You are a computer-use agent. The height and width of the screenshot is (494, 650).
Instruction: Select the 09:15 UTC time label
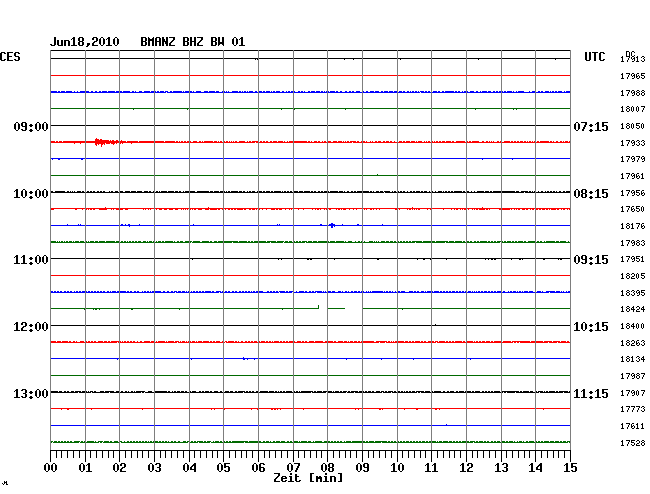point(591,260)
